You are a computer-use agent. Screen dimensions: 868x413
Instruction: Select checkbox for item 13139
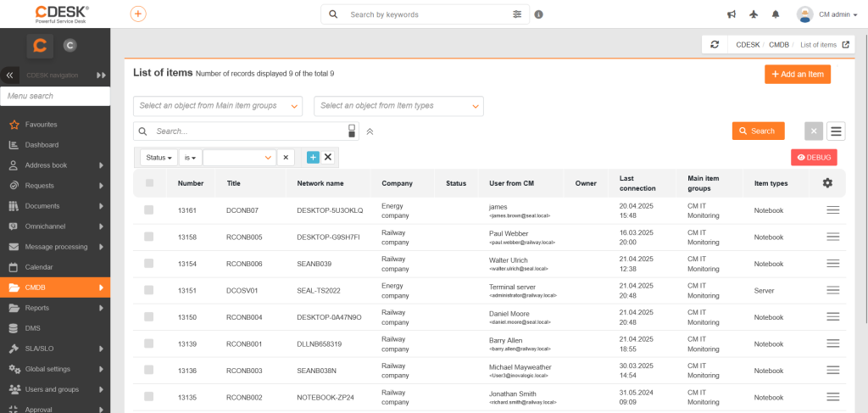pos(148,343)
